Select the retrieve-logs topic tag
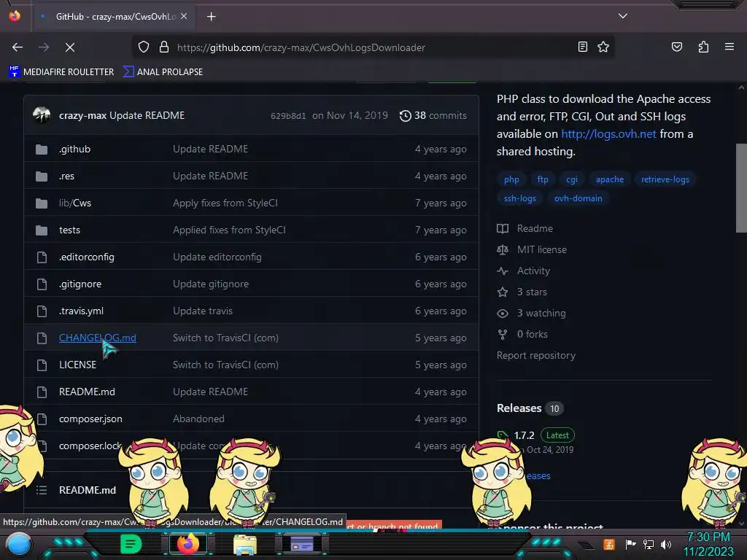747x560 pixels. pos(665,179)
